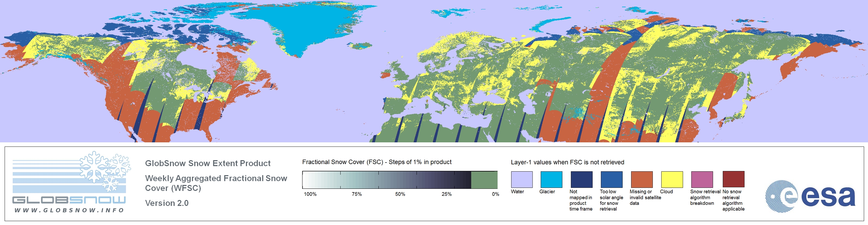
Task: Click the "75%" scale label
Action: (x=357, y=194)
